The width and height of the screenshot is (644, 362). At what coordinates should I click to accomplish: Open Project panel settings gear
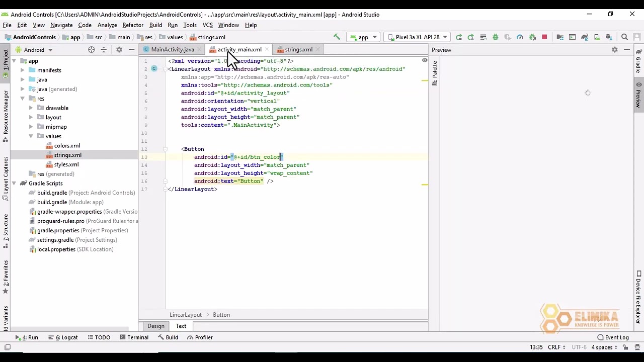119,50
